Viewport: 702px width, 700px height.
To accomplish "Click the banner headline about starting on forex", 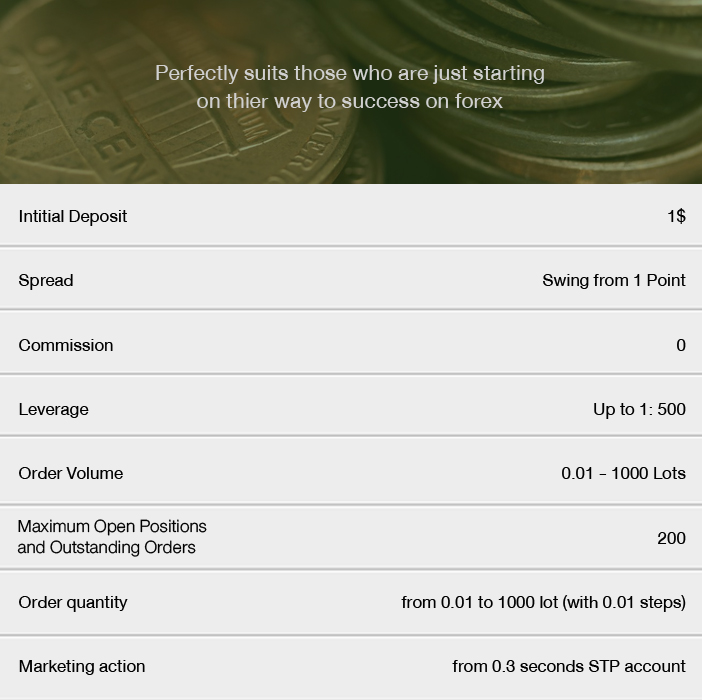I will [x=350, y=87].
